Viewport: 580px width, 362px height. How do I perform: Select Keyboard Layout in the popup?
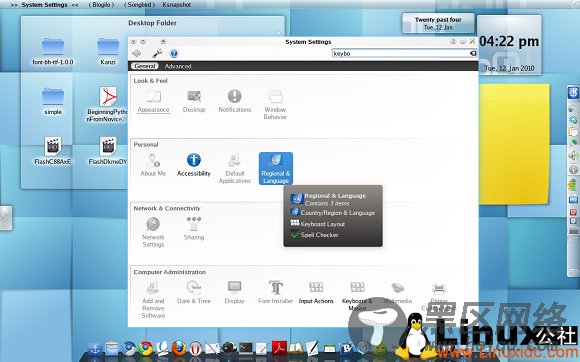[x=318, y=224]
